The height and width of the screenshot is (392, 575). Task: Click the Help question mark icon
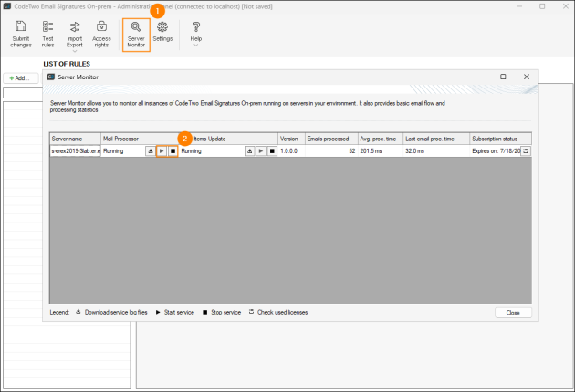click(196, 26)
